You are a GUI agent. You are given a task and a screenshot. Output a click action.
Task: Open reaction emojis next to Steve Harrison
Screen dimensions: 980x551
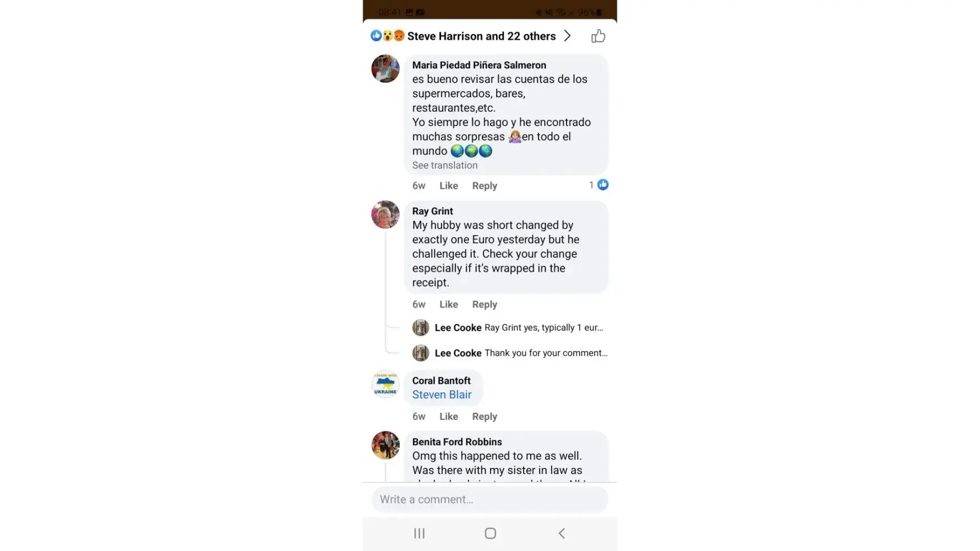tap(387, 36)
